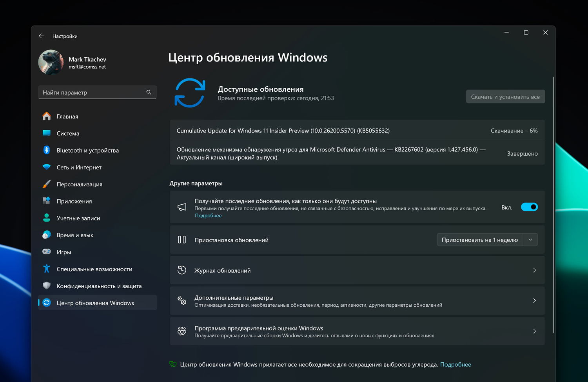The width and height of the screenshot is (588, 382).
Task: Go to Система settings
Action: 97,133
